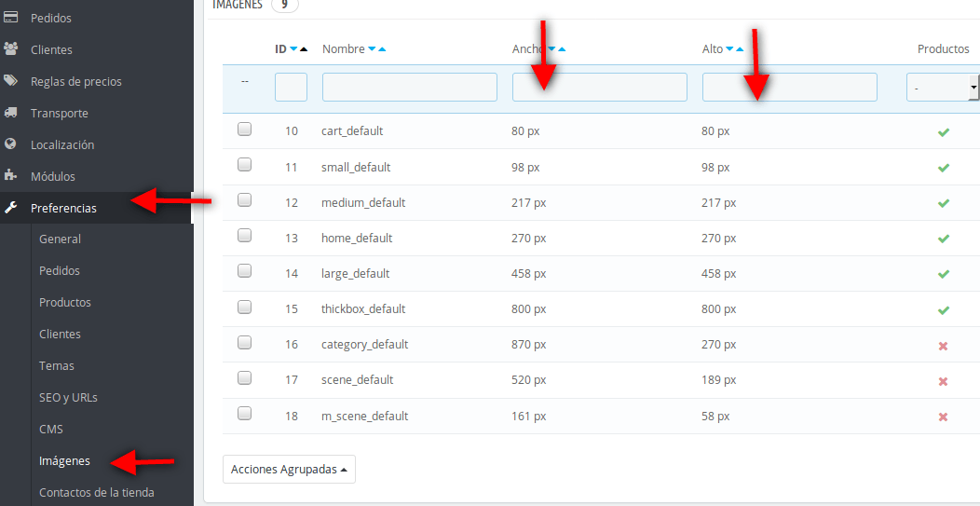
Task: Click the Clientes people icon in sidebar
Action: pyautogui.click(x=10, y=49)
